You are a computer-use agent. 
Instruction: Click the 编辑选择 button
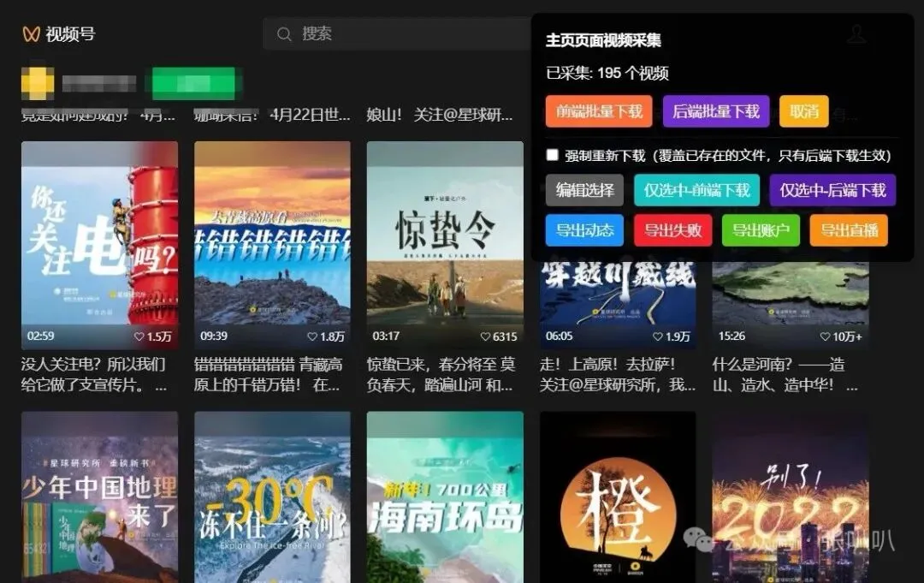(x=584, y=190)
